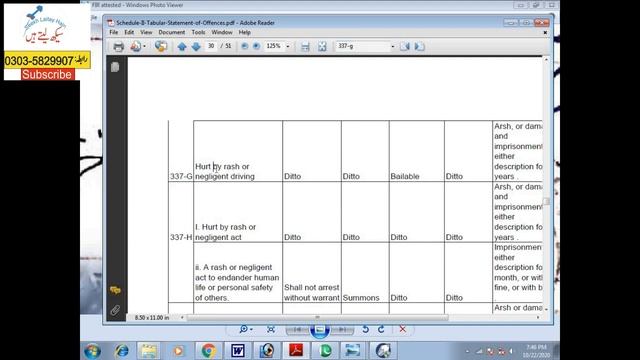This screenshot has height=360, width=640.
Task: Click 'I. Hurt by rash or negligent act' text
Action: click(226, 232)
